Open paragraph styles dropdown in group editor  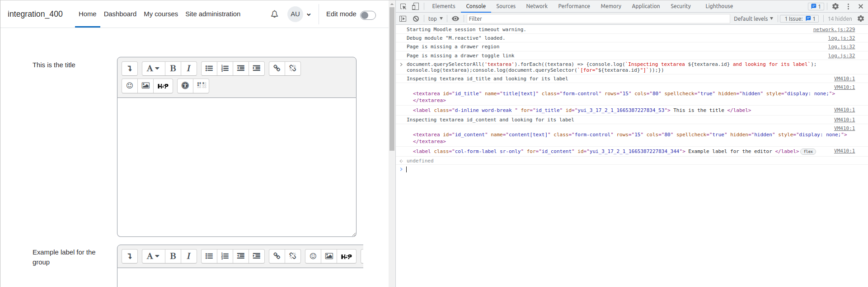click(154, 256)
